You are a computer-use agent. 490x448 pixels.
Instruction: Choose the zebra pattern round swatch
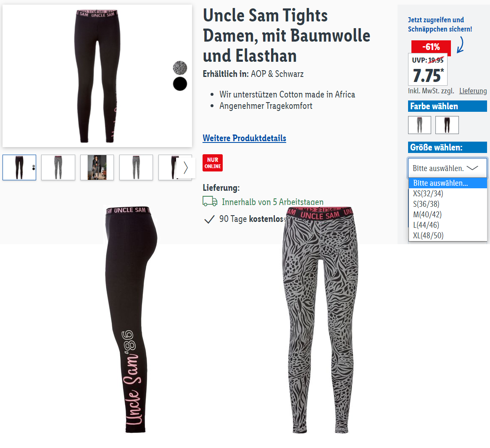click(180, 68)
